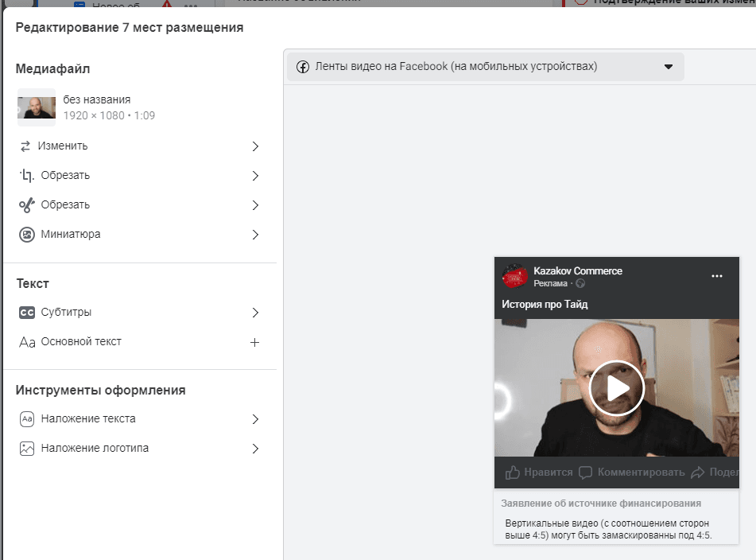
Task: Open three-dots menu on Kazakov Commerce post
Action: point(717,276)
